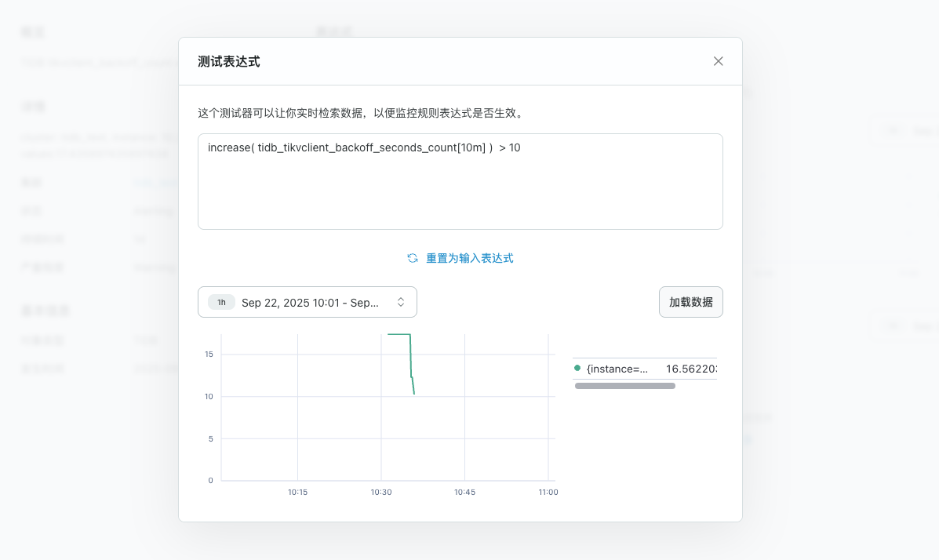Click the 重置为输入表达式 link text
Image resolution: width=939 pixels, height=560 pixels.
tap(469, 258)
